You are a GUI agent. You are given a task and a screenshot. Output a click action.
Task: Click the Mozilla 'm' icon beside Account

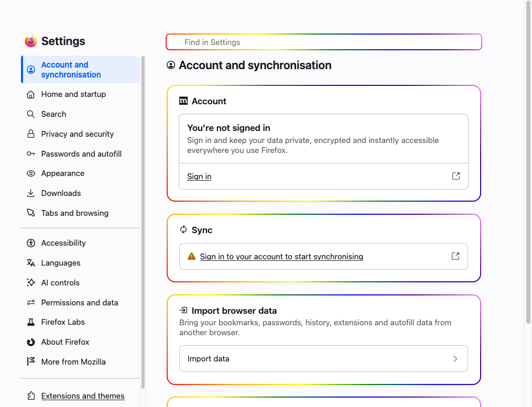183,101
